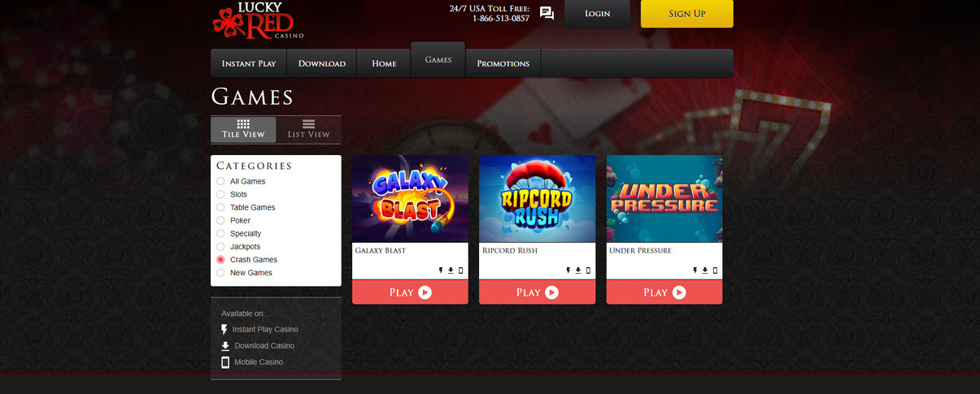Click download icon on Ripcord Rush card
980x394 pixels.
(577, 271)
